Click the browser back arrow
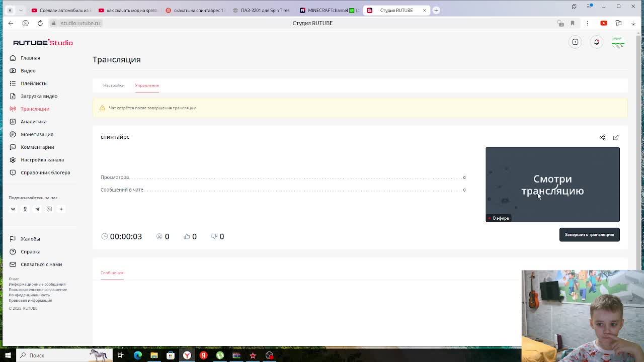This screenshot has height=362, width=644. click(11, 23)
